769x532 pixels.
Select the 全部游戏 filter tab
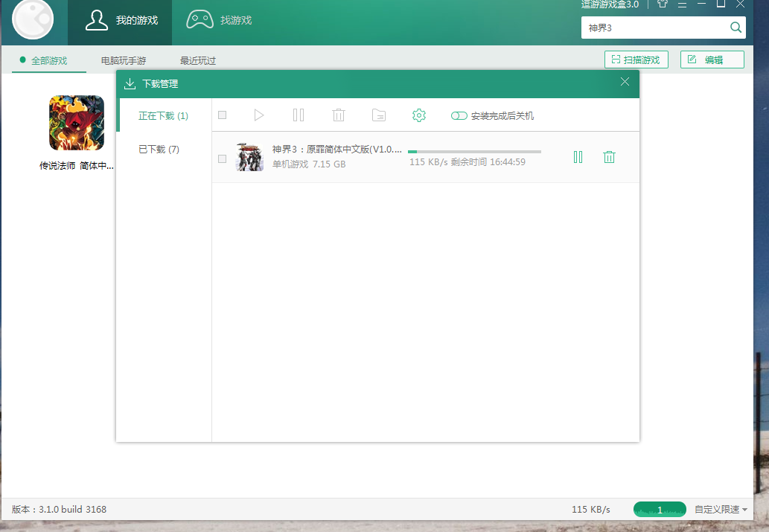tap(48, 61)
